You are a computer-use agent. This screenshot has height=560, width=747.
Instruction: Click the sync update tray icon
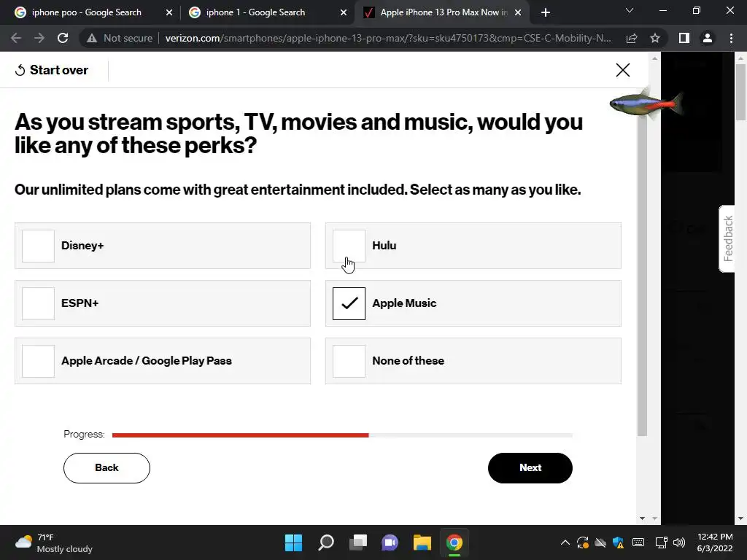(583, 542)
